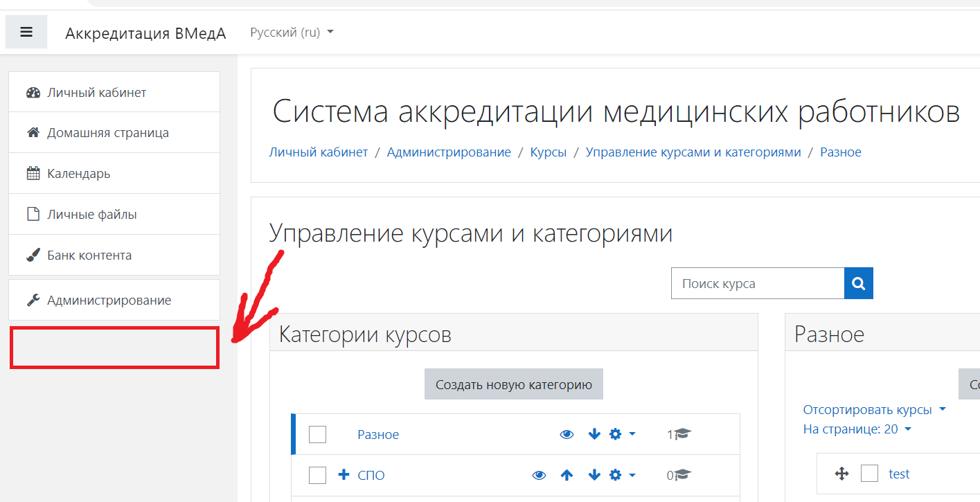Click the course count icon for Разное

(682, 434)
